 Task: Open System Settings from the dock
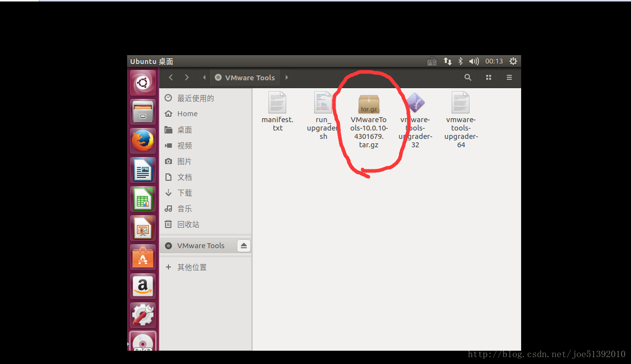[x=143, y=315]
